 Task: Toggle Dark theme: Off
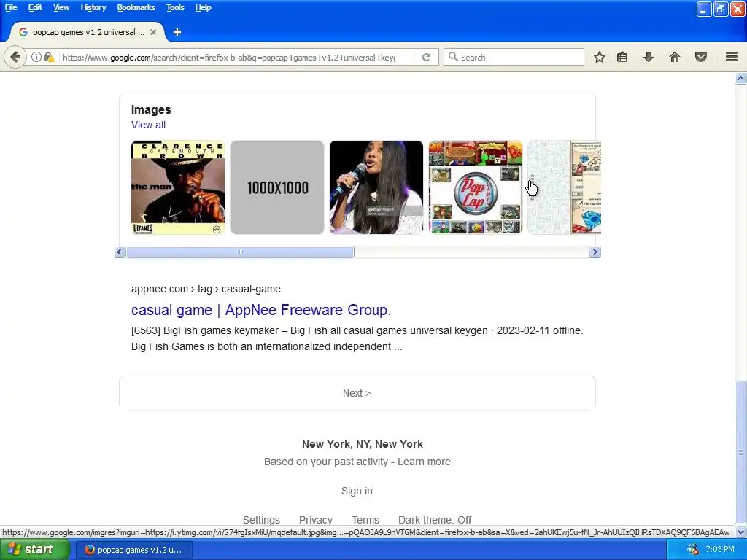[435, 519]
